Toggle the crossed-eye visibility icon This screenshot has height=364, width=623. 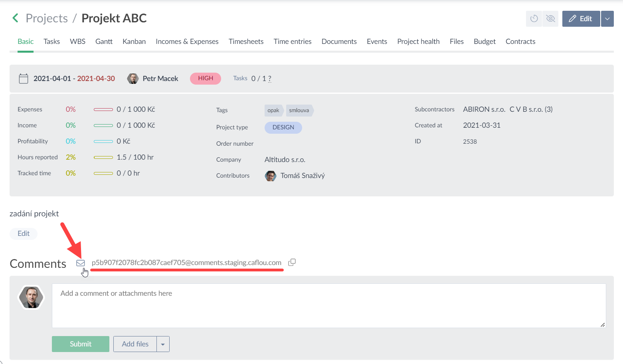point(550,19)
